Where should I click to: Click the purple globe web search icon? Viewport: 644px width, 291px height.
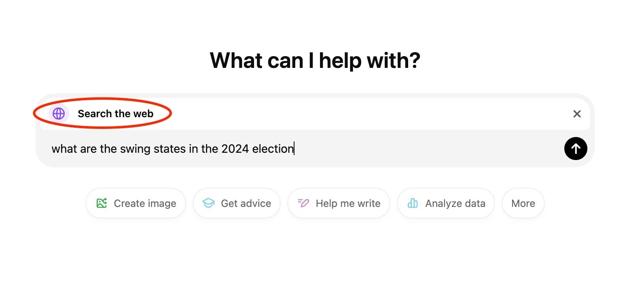pos(59,114)
